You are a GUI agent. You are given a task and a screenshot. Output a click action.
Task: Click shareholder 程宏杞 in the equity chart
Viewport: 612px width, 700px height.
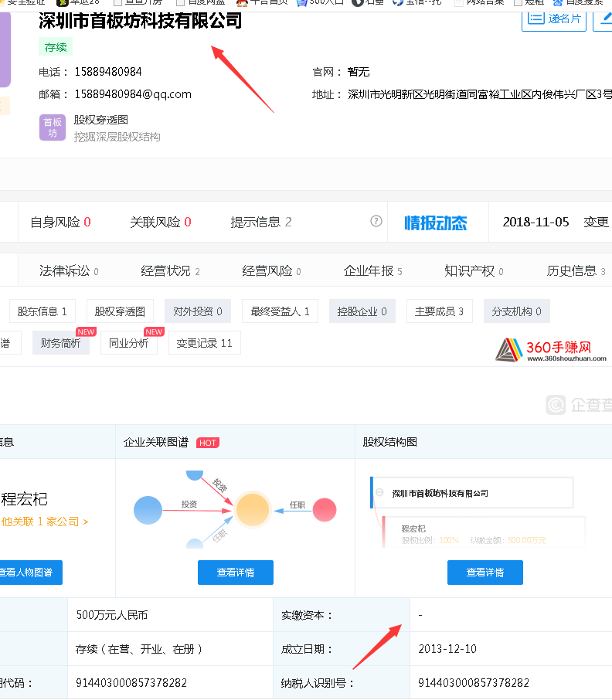click(x=413, y=528)
